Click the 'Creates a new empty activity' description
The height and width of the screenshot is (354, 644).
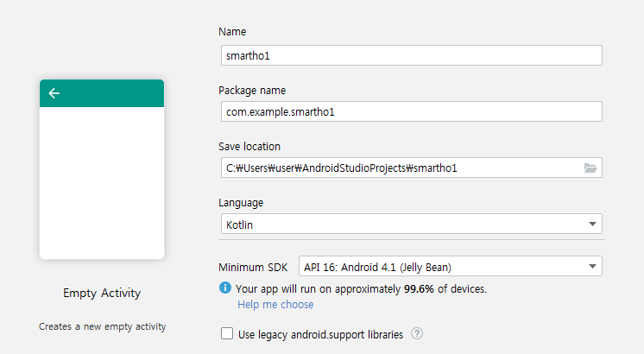[102, 326]
